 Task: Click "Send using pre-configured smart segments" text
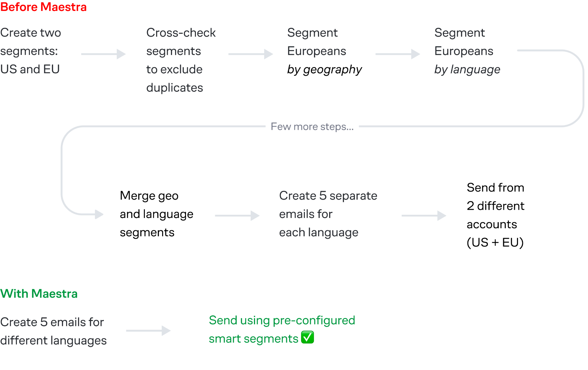point(282,329)
